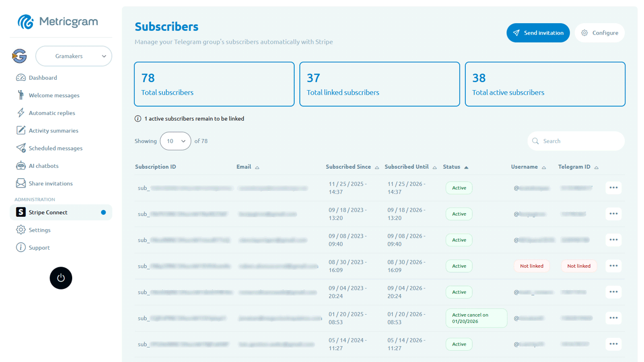Click Not linked badge under Username column

pyautogui.click(x=532, y=266)
